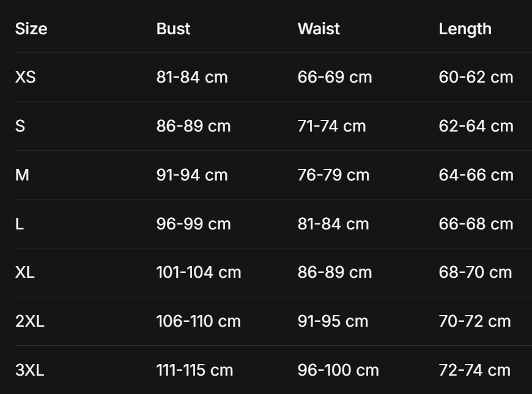Select the L size row label

click(x=20, y=224)
